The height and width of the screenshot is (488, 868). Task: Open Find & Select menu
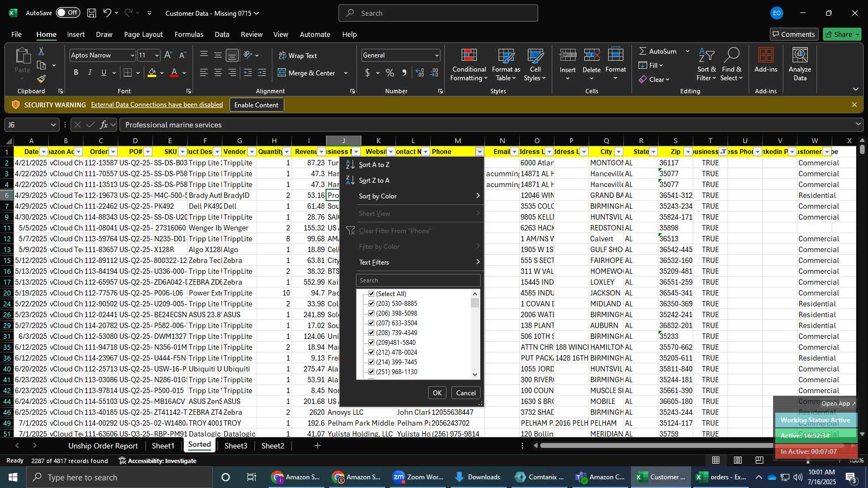[731, 65]
